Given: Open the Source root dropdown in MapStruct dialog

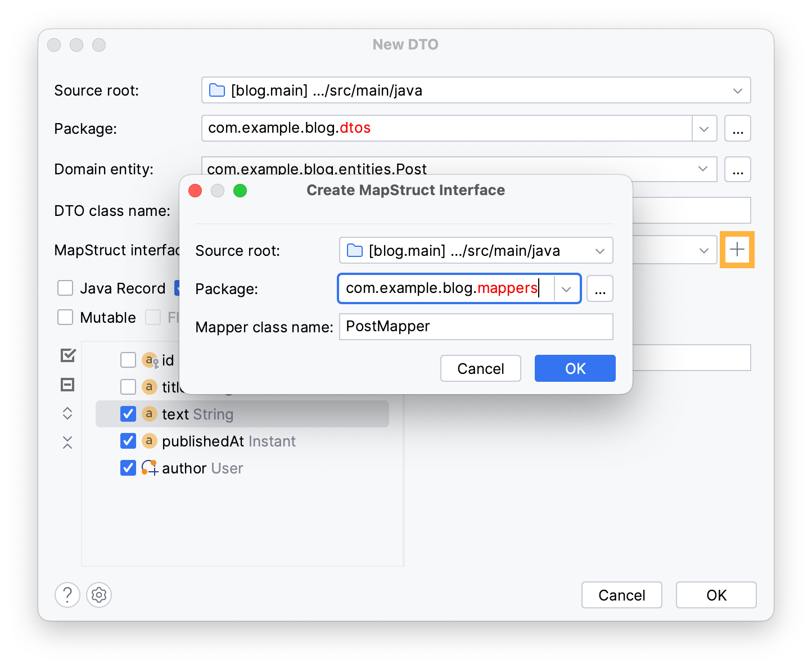Looking at the screenshot, I should click(600, 251).
